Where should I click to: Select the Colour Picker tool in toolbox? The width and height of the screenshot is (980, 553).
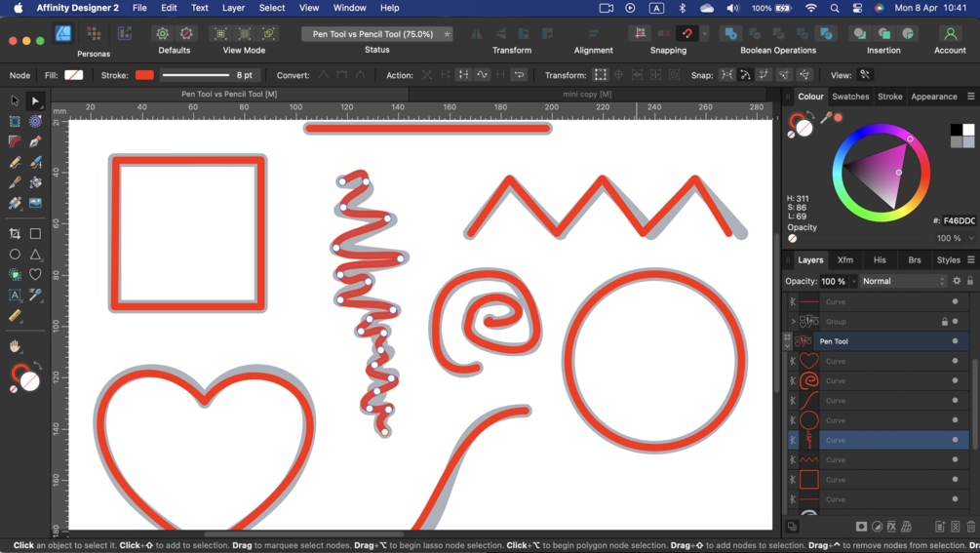click(35, 295)
